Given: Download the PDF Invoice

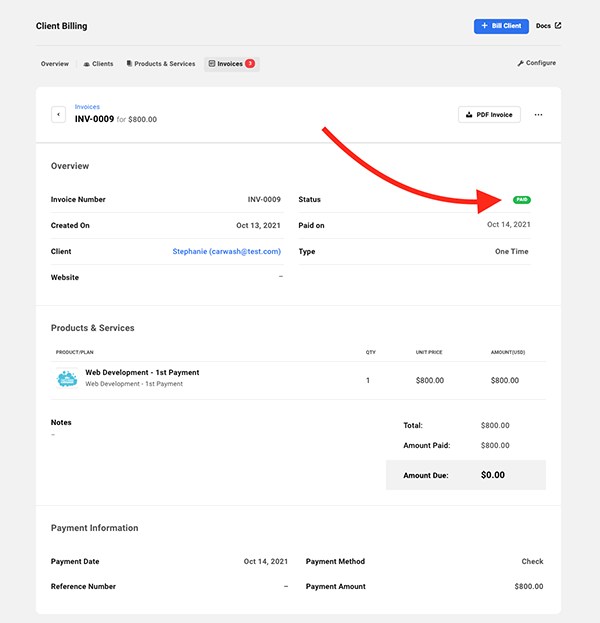Looking at the screenshot, I should click(x=489, y=115).
